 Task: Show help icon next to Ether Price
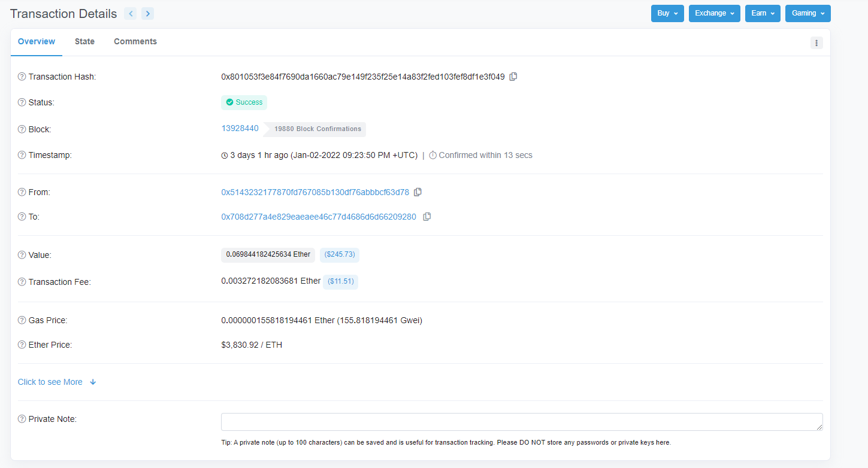tap(22, 345)
